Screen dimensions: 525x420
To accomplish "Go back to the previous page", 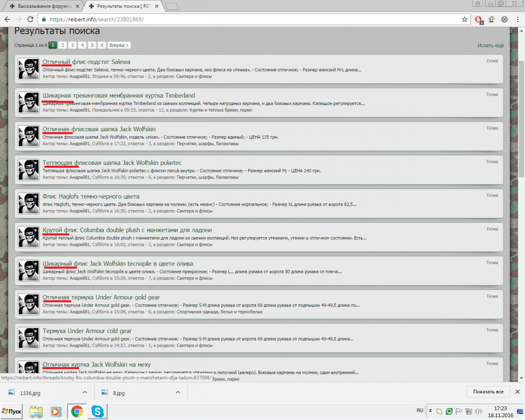I will pos(7,19).
